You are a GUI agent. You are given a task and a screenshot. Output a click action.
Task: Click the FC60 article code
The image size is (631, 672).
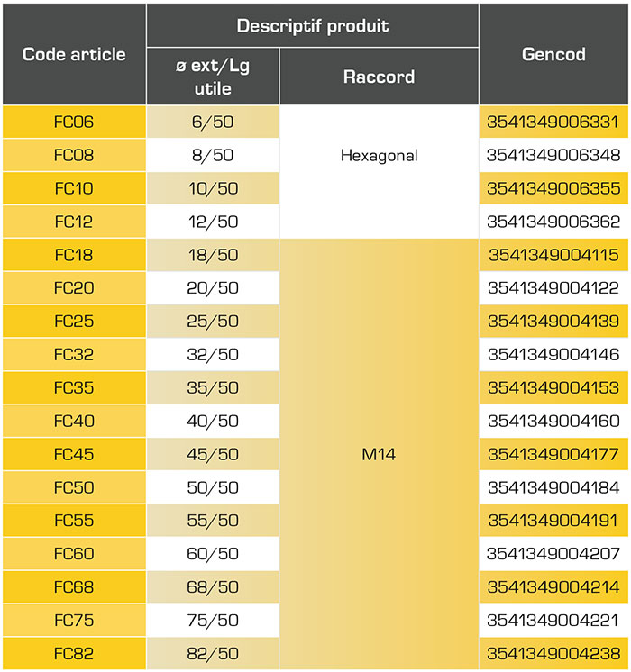[74, 554]
